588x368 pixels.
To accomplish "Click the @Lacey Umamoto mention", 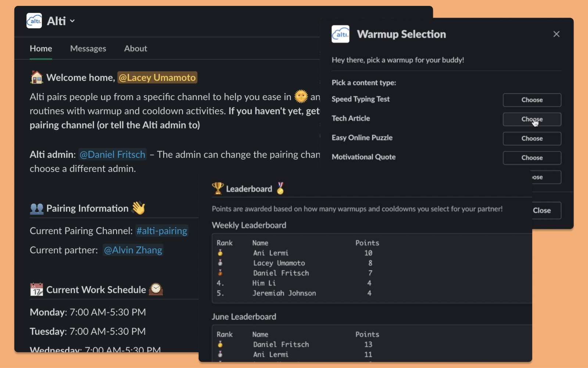I will pyautogui.click(x=157, y=78).
